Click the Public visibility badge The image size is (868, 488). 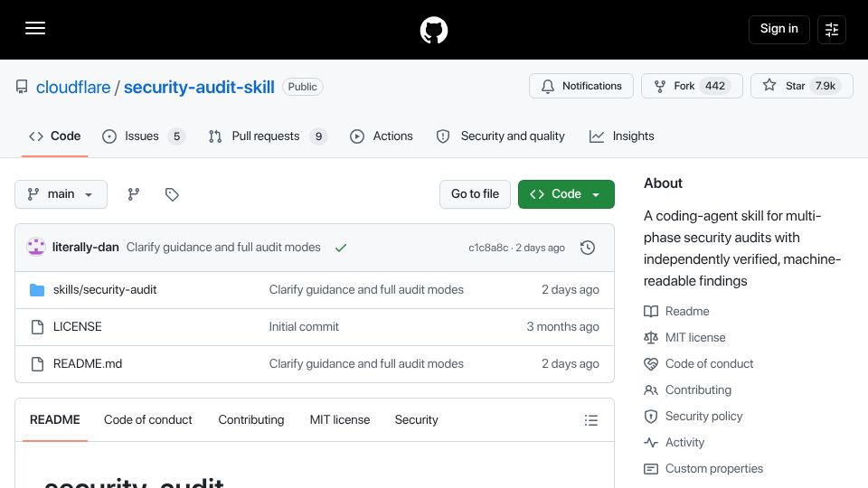tap(302, 87)
